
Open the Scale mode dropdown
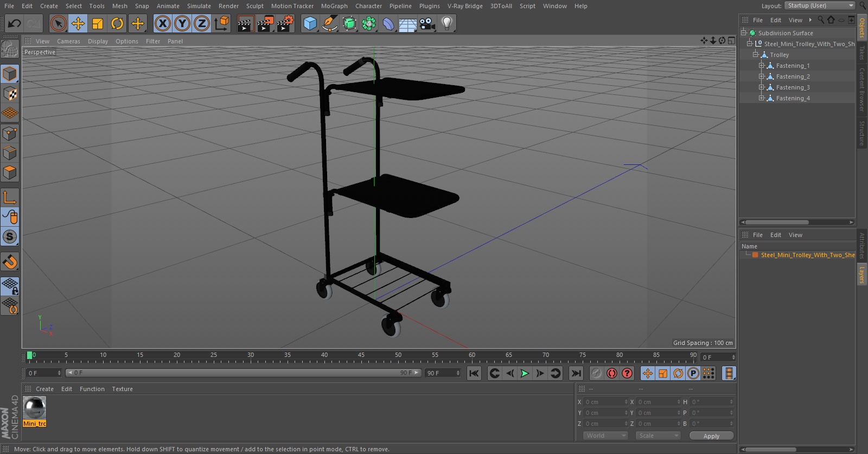(x=658, y=436)
